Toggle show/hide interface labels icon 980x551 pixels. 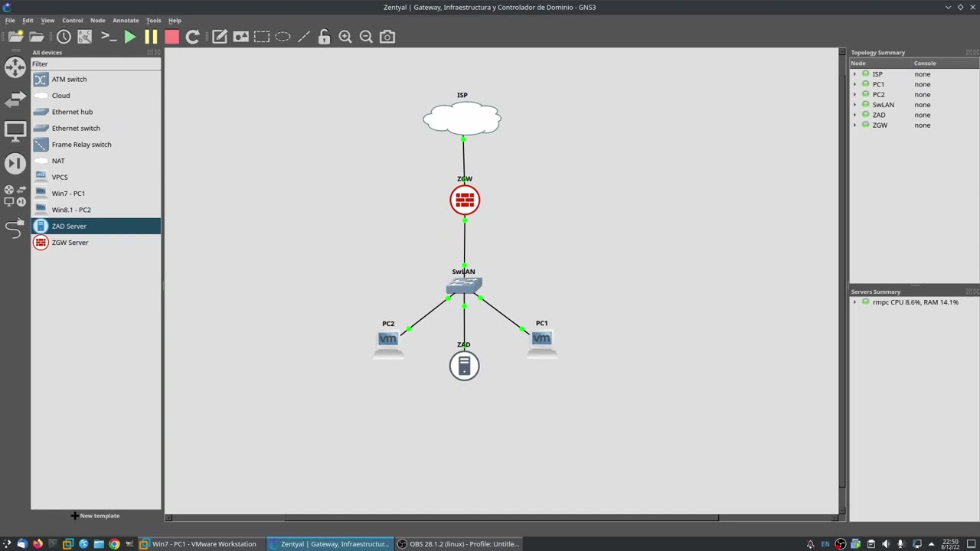[x=85, y=37]
